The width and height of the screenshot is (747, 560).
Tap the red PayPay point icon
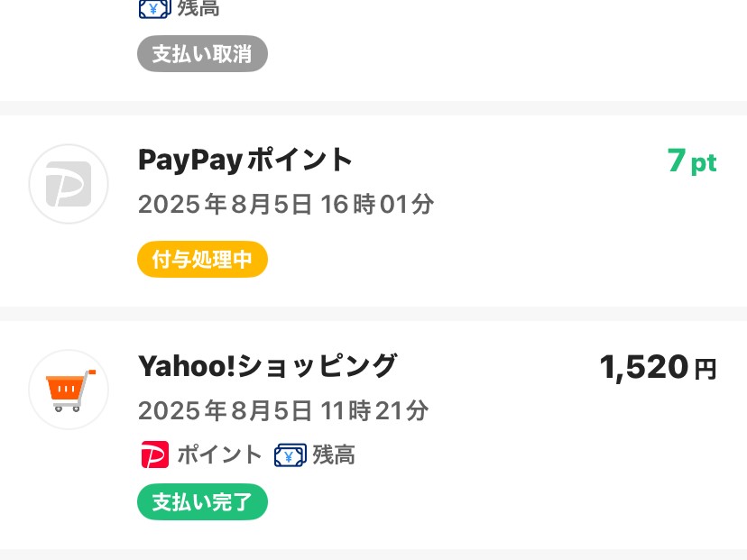(155, 454)
